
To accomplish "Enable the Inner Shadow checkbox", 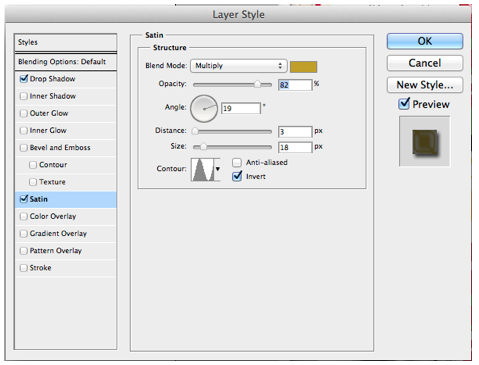I will coord(23,96).
